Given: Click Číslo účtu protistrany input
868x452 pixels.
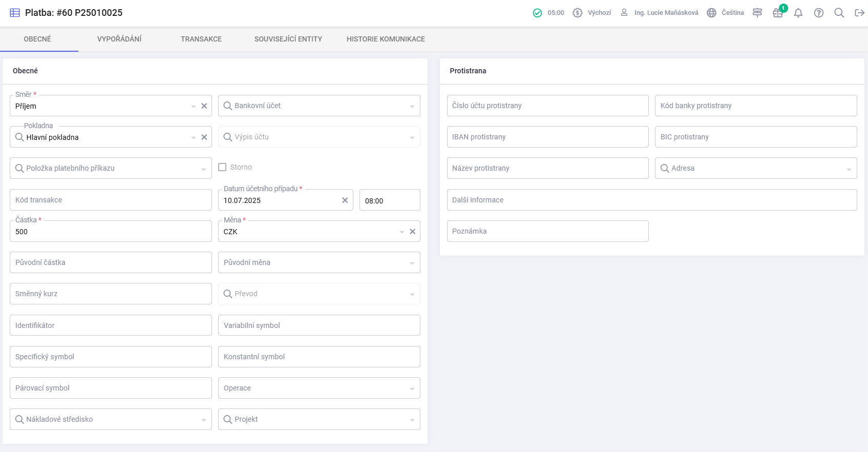Looking at the screenshot, I should point(547,106).
